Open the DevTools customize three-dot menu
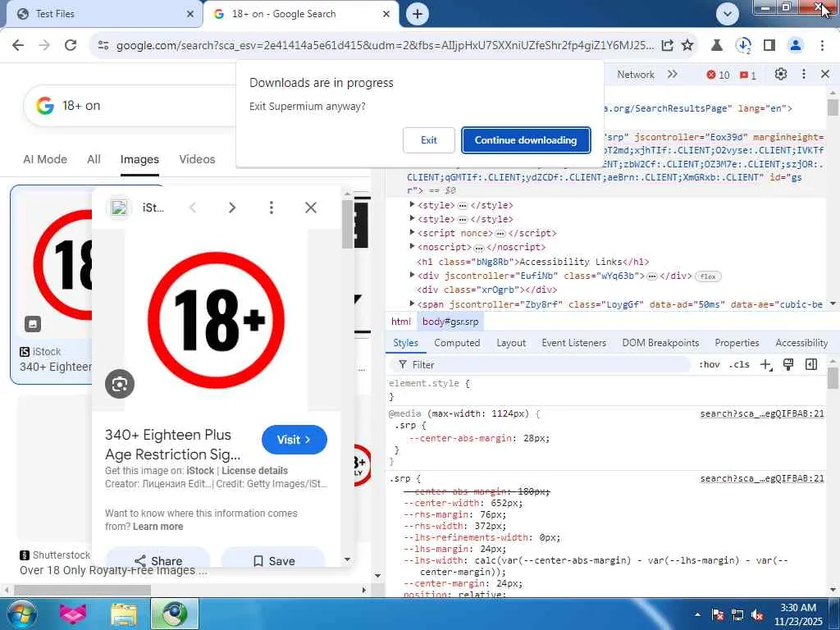840x630 pixels. 804,75
